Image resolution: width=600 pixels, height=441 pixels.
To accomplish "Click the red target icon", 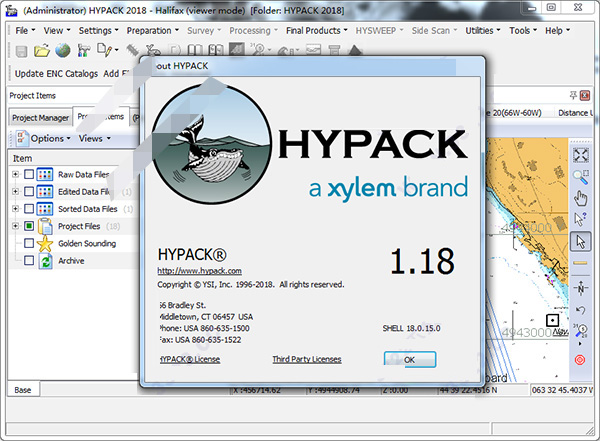I will tap(580, 360).
